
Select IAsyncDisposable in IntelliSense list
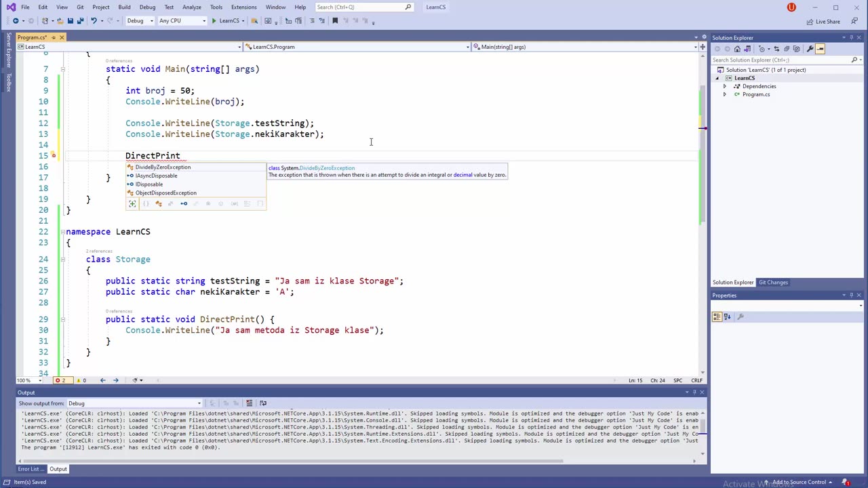(x=196, y=176)
